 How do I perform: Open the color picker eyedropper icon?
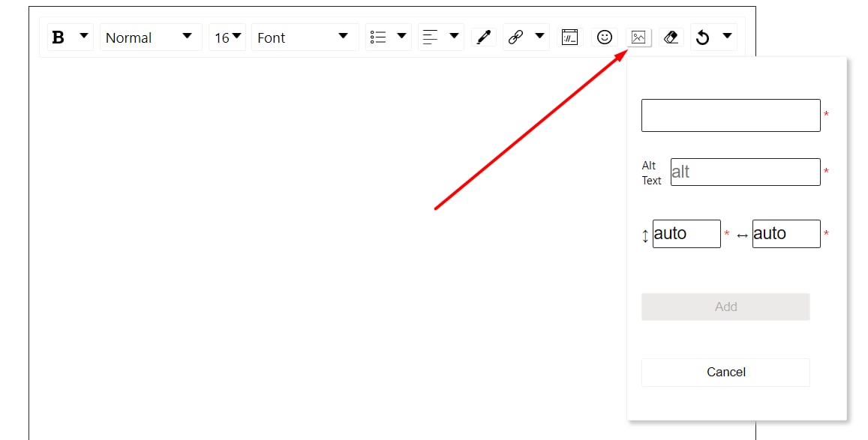(x=484, y=37)
